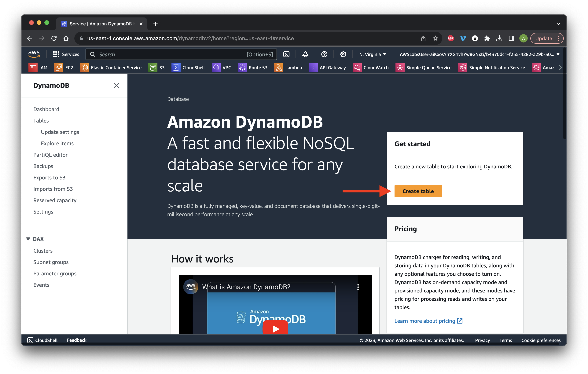The image size is (588, 374).
Task: Open CloudWatch shortcut
Action: point(371,68)
